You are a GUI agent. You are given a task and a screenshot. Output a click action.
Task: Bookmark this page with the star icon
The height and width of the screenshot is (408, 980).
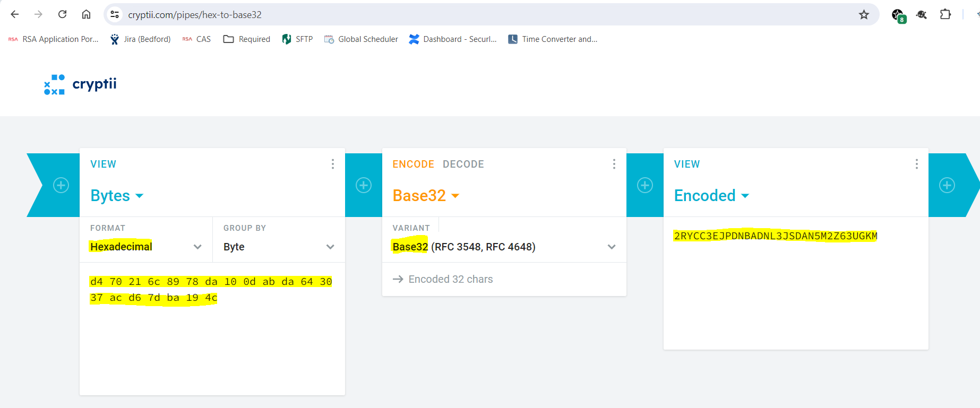coord(864,15)
